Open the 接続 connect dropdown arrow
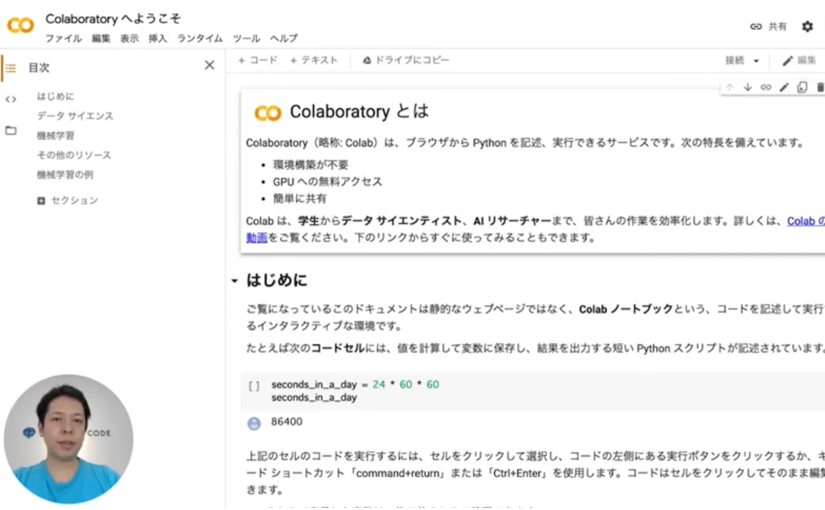This screenshot has width=825, height=510. 756,61
